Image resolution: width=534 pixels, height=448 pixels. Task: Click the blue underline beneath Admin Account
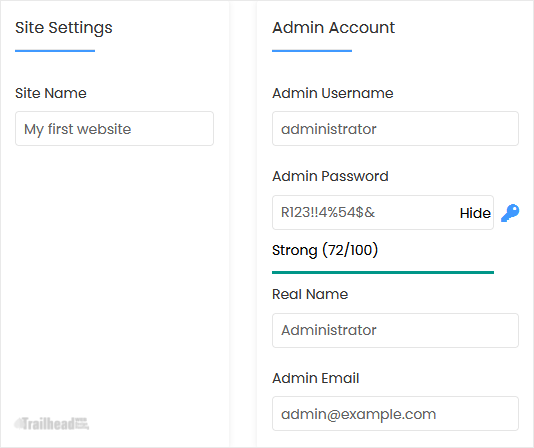(312, 51)
